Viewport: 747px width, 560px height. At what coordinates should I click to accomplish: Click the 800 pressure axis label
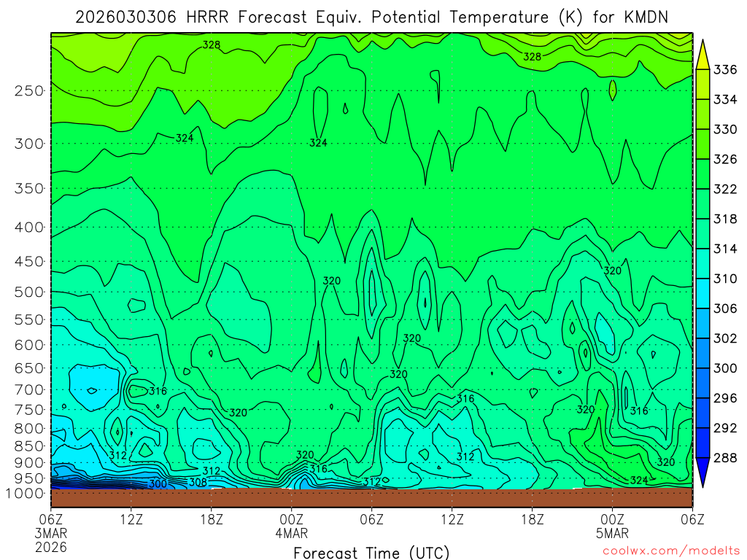29,429
